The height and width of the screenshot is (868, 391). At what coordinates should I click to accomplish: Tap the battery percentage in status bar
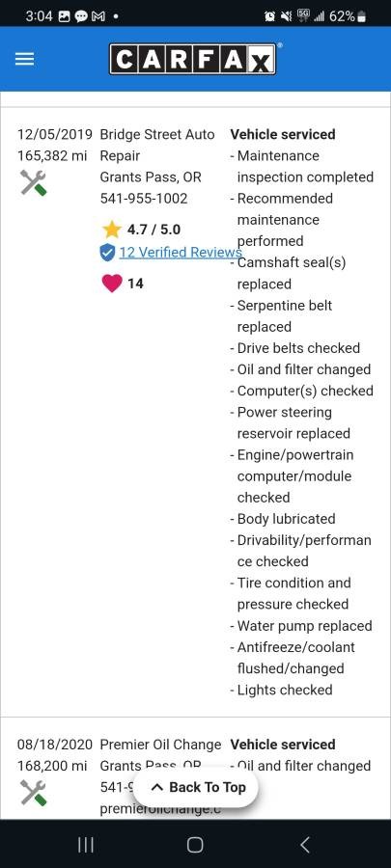[x=342, y=16]
